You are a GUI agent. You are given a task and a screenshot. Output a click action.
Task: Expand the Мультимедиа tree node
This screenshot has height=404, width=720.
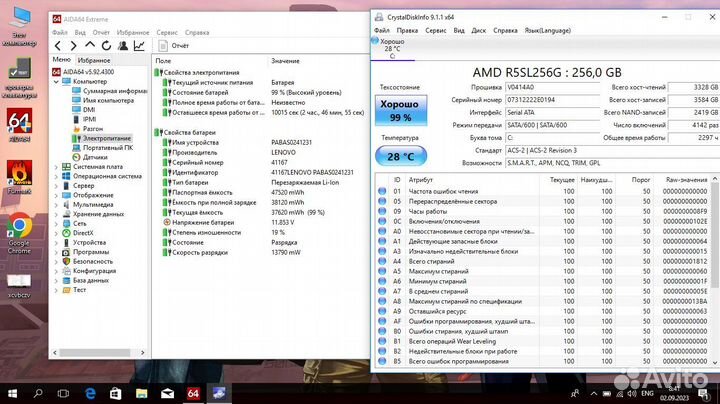click(56, 205)
